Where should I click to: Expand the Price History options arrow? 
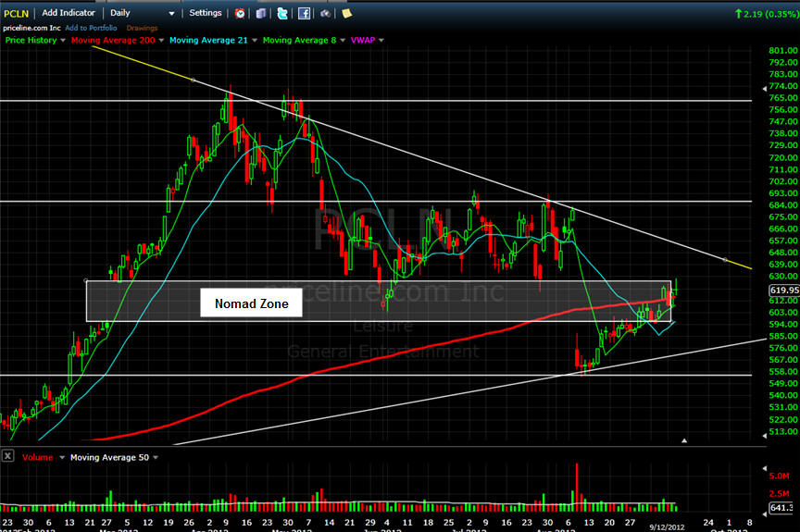(61, 41)
